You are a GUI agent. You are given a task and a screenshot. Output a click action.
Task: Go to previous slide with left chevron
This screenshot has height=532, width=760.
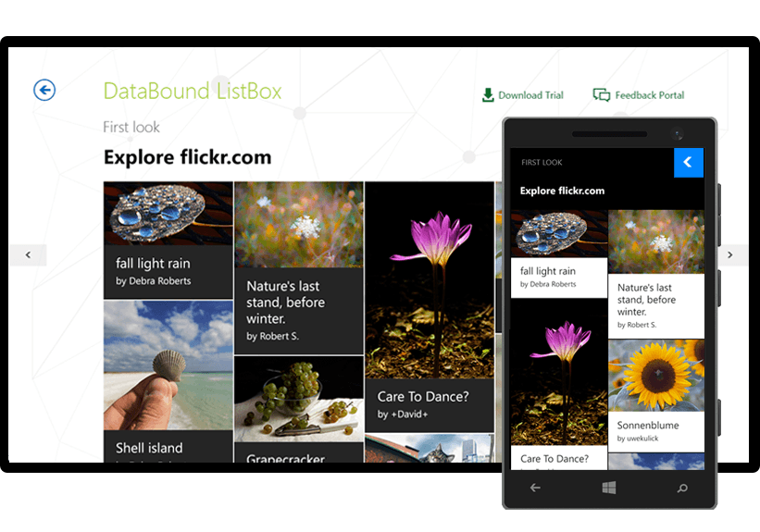point(28,254)
